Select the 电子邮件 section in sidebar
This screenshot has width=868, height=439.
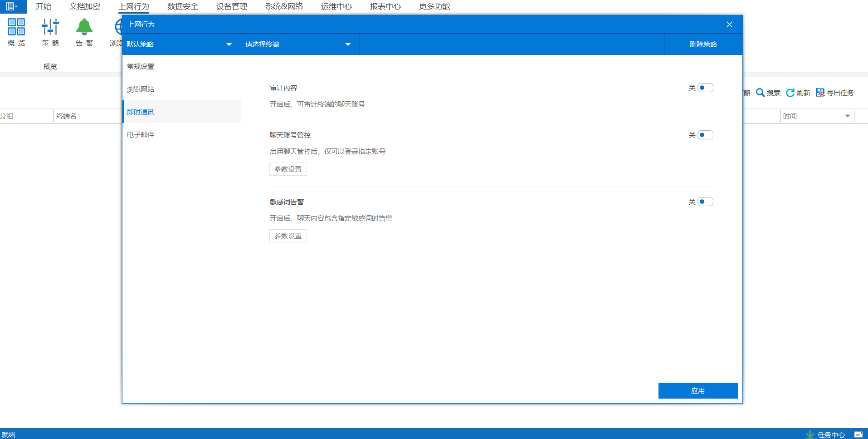pos(141,134)
